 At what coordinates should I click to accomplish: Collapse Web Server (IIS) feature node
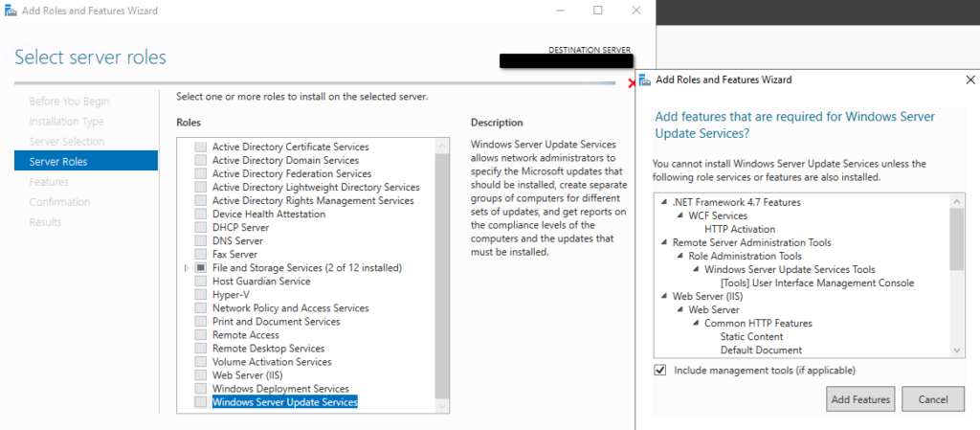pyautogui.click(x=663, y=297)
